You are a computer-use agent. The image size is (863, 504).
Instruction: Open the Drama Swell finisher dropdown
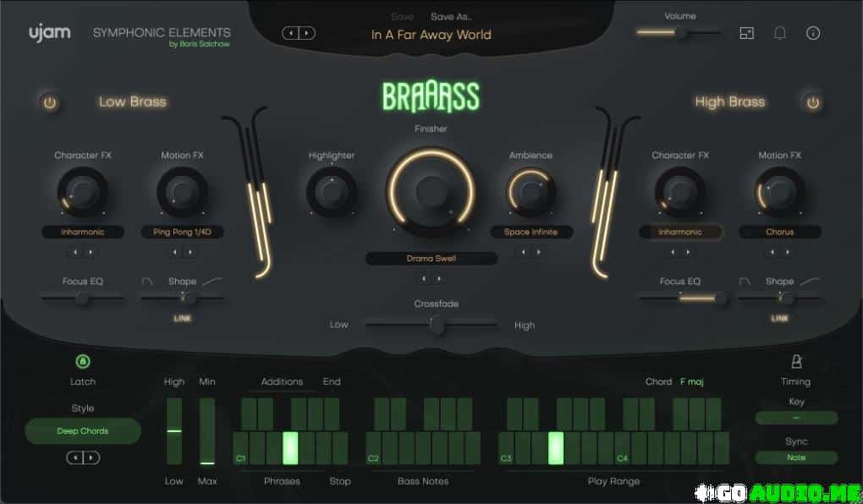(431, 258)
